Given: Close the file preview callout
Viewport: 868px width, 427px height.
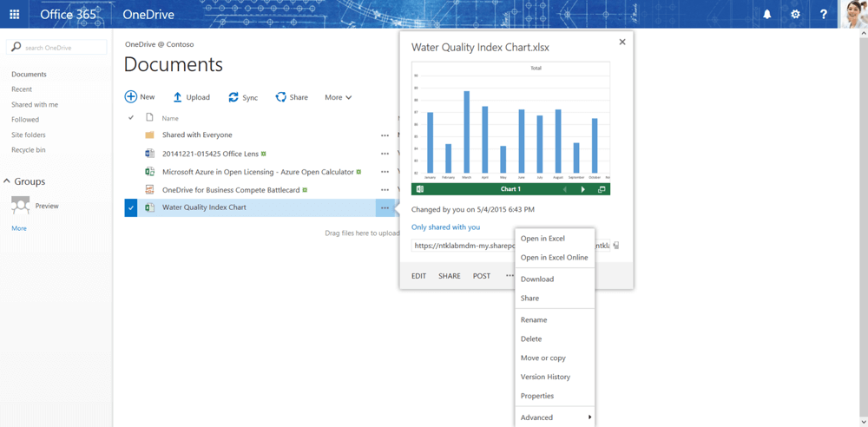Looking at the screenshot, I should [x=621, y=42].
